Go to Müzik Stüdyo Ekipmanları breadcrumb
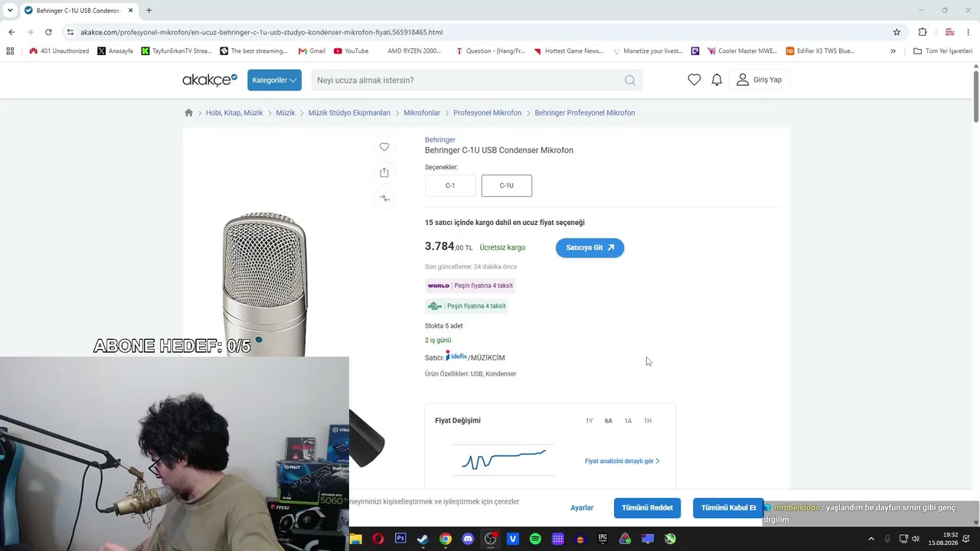This screenshot has width=980, height=551. click(x=349, y=112)
